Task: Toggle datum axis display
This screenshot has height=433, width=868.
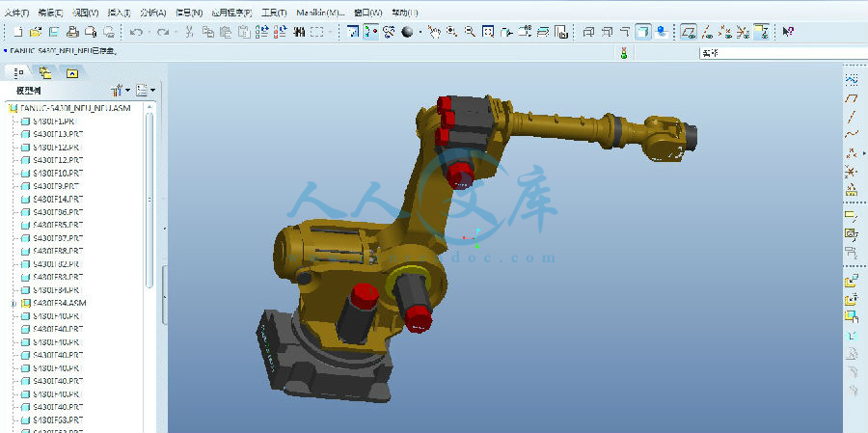Action: point(707,32)
